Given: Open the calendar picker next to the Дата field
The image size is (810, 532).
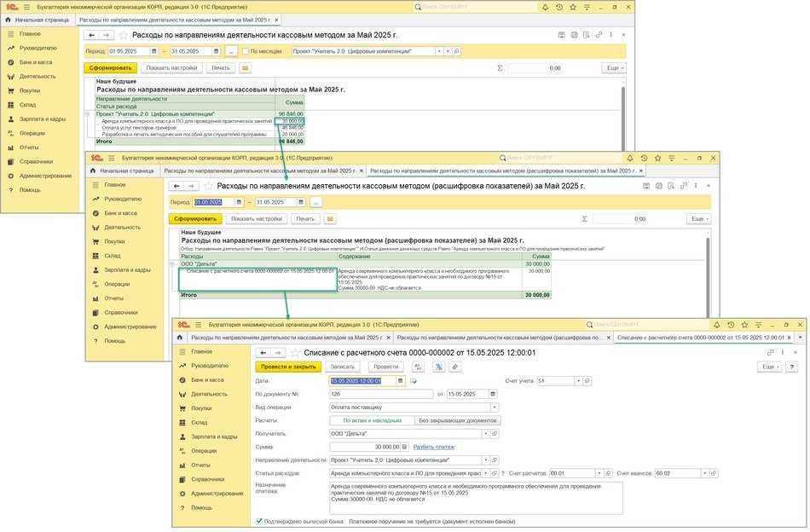Looking at the screenshot, I should pos(401,381).
